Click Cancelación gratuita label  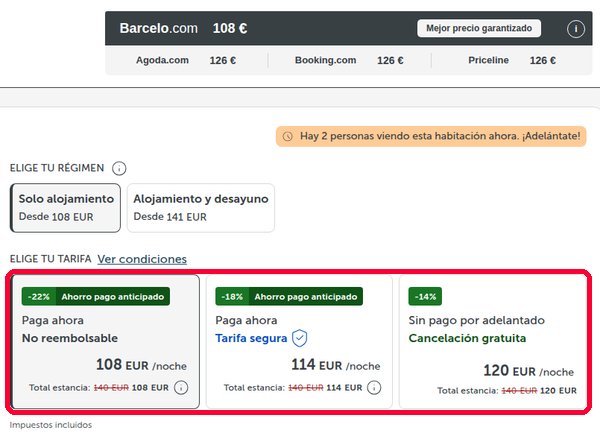point(467,338)
